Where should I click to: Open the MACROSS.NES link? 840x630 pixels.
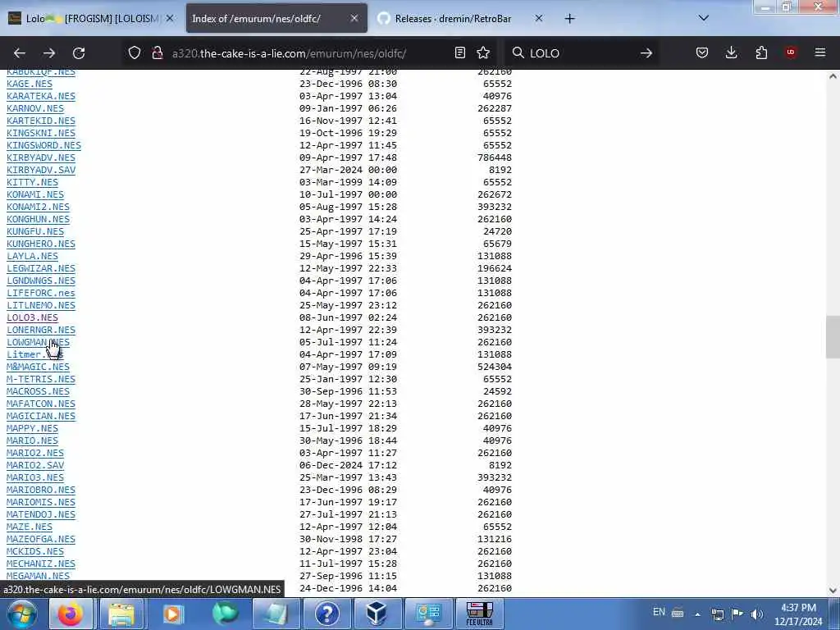(38, 391)
